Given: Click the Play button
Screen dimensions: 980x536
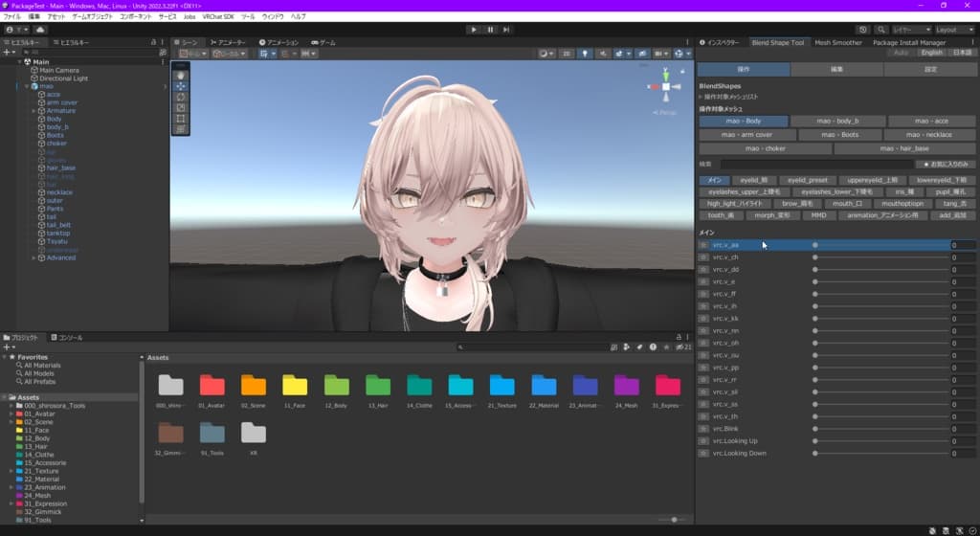Looking at the screenshot, I should [x=473, y=30].
